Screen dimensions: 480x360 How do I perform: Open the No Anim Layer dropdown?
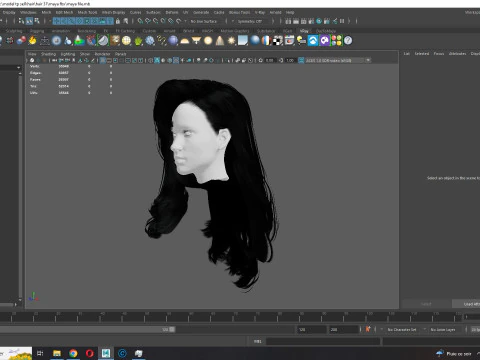443,329
